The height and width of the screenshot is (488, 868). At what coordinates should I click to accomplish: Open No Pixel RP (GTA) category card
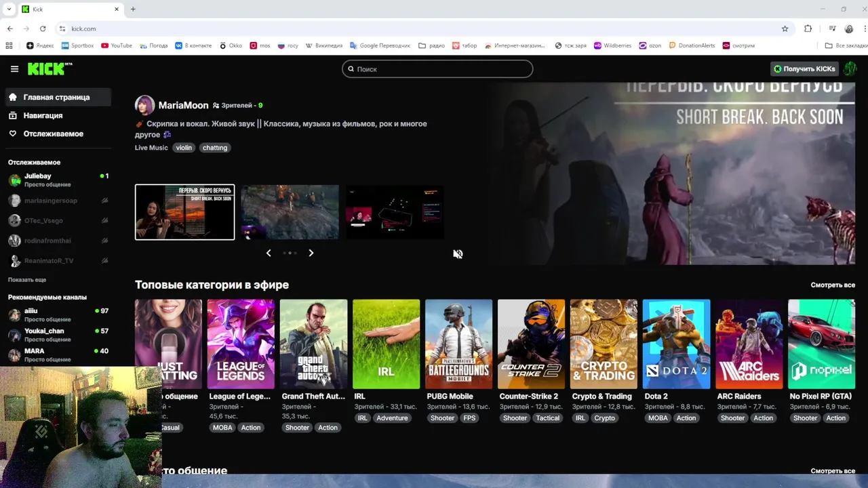click(821, 344)
